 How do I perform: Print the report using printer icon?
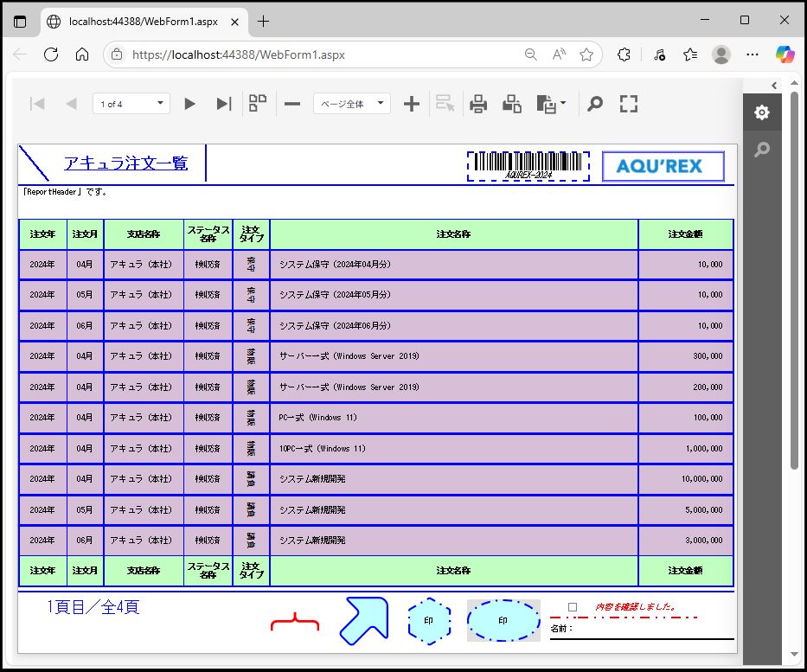pos(478,104)
